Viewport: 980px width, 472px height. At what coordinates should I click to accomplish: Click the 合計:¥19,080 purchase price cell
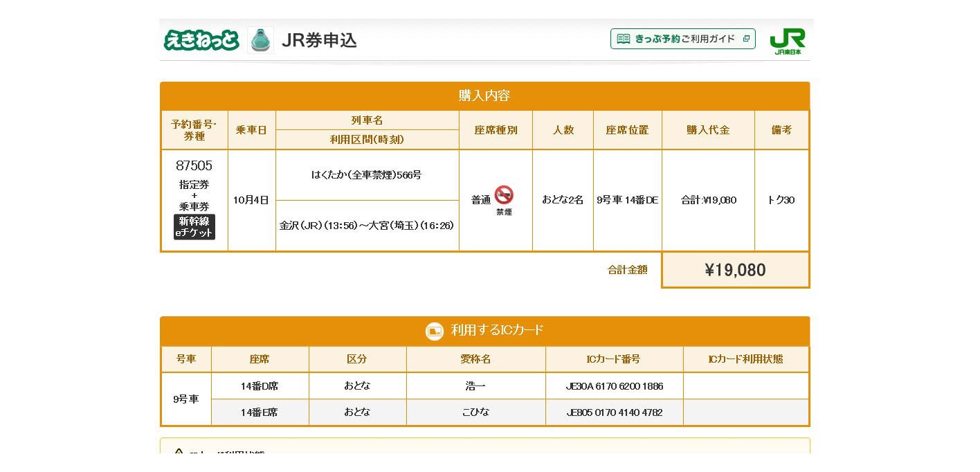click(x=708, y=200)
